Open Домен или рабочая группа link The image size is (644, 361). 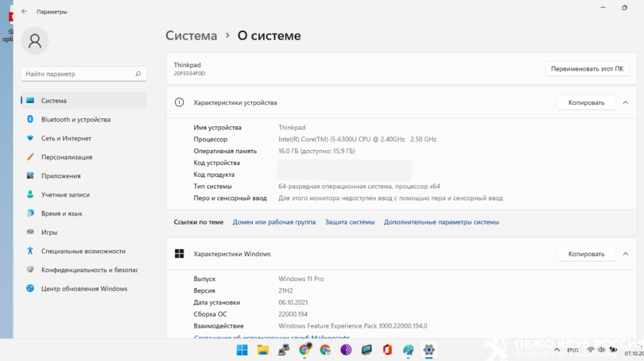(274, 222)
